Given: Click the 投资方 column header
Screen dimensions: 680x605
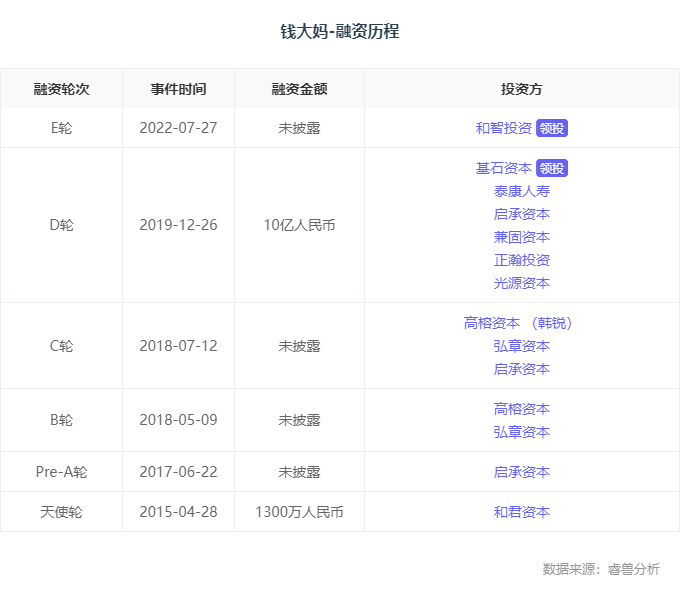Looking at the screenshot, I should (x=522, y=89).
